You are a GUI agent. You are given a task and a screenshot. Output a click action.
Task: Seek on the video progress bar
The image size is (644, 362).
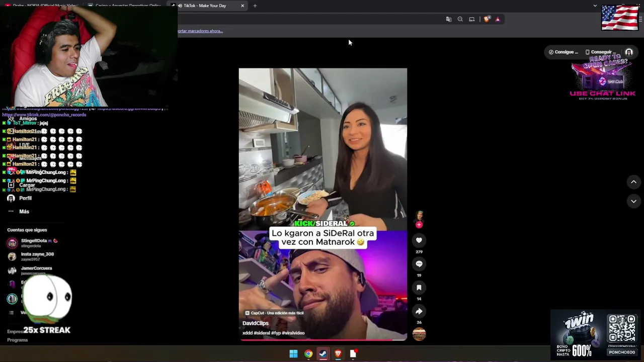pos(323,340)
